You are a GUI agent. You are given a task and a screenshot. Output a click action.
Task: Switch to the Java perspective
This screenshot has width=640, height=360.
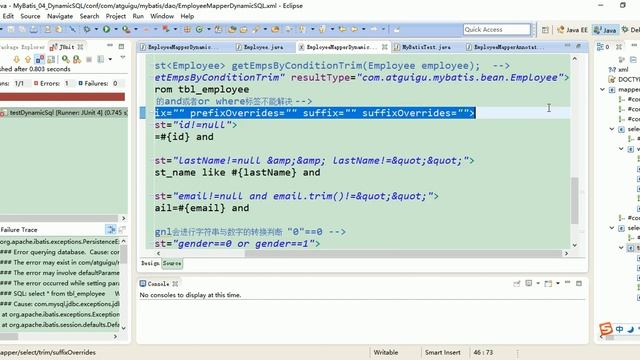605,30
